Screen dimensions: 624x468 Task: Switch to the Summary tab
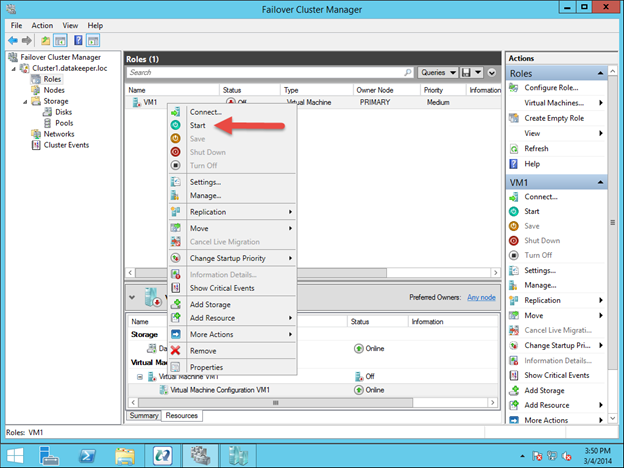pos(143,415)
